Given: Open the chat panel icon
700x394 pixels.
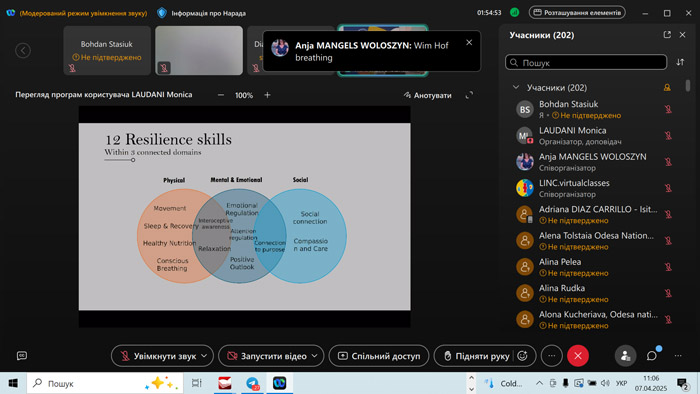Looking at the screenshot, I should point(652,356).
